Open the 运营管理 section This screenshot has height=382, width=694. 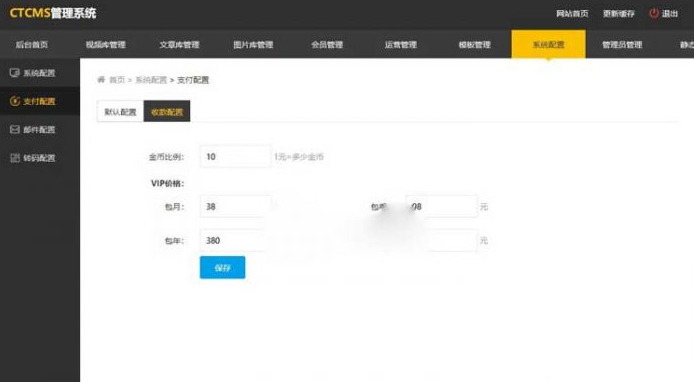click(x=401, y=44)
